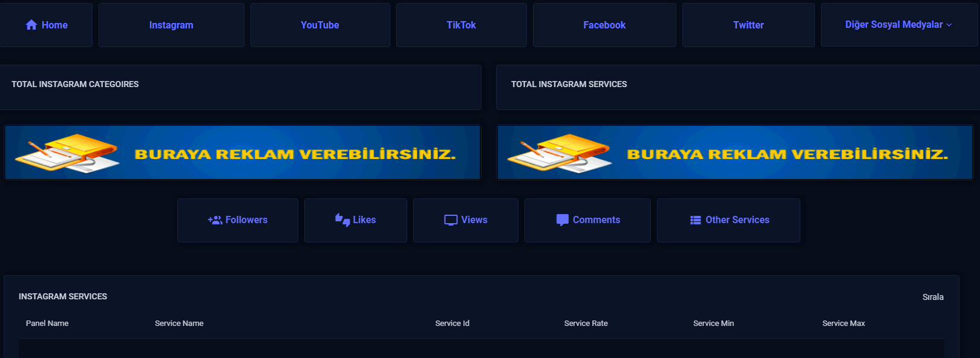The height and width of the screenshot is (358, 980).
Task: Click the Comments label text
Action: [596, 220]
